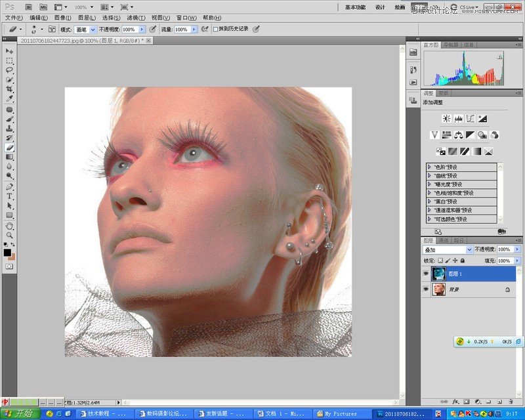Click the black foreground color swatch
Viewport: 525px width, 420px height.
7,252
